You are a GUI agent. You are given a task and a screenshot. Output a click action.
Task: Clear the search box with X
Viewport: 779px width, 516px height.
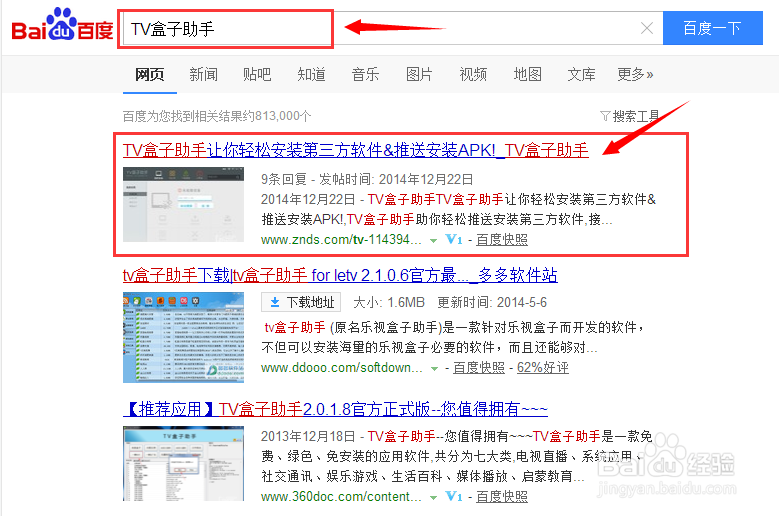[x=646, y=28]
